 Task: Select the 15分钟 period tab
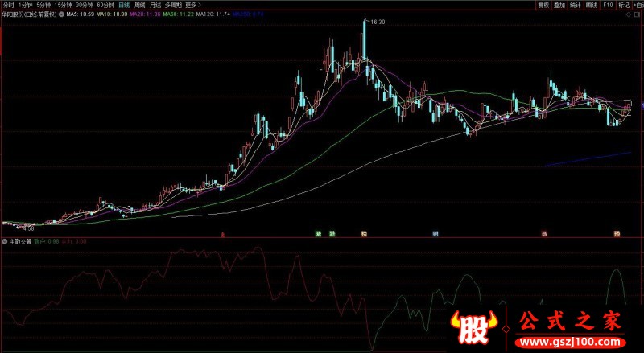tap(63, 5)
